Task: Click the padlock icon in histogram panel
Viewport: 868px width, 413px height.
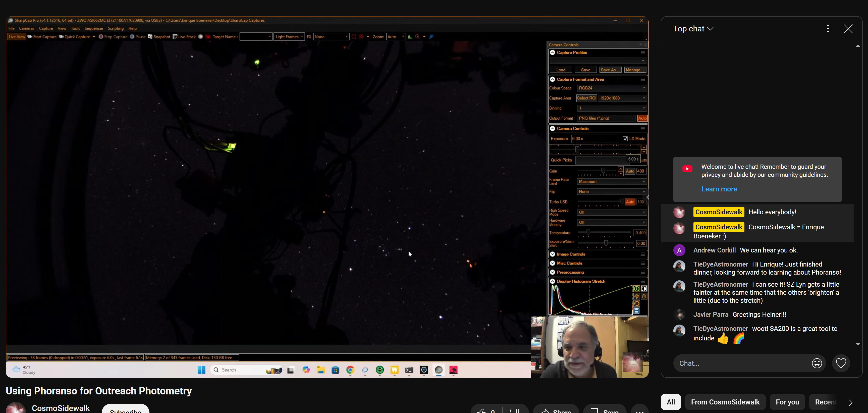Action: click(x=644, y=296)
